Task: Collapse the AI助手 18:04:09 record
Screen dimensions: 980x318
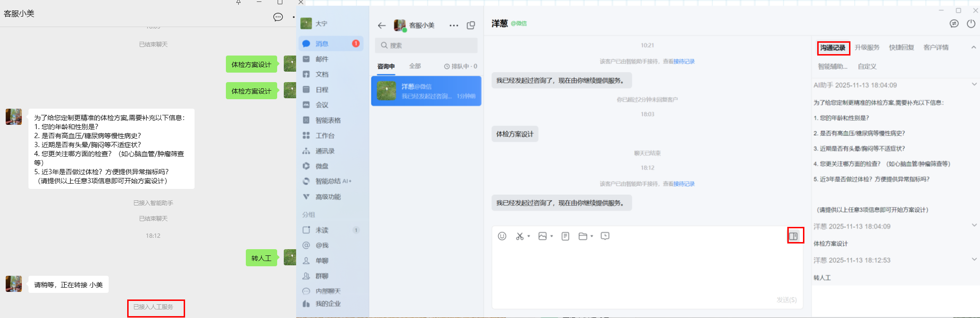Action: coord(974,84)
